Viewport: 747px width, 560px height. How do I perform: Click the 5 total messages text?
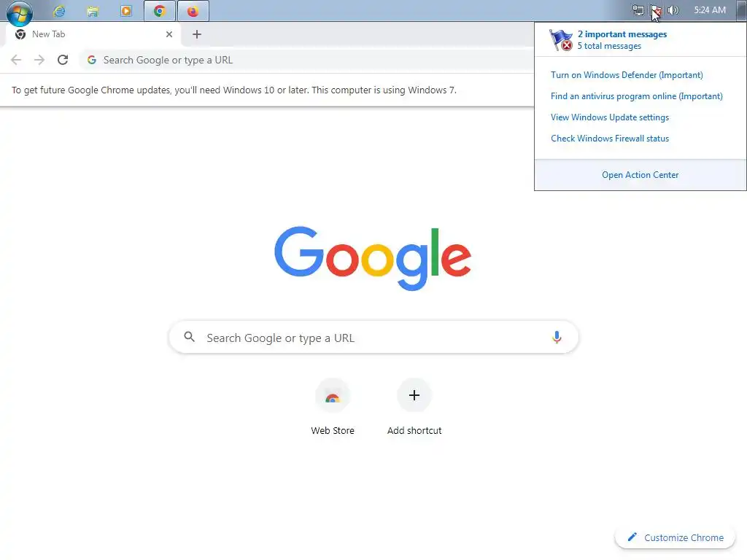click(x=609, y=46)
